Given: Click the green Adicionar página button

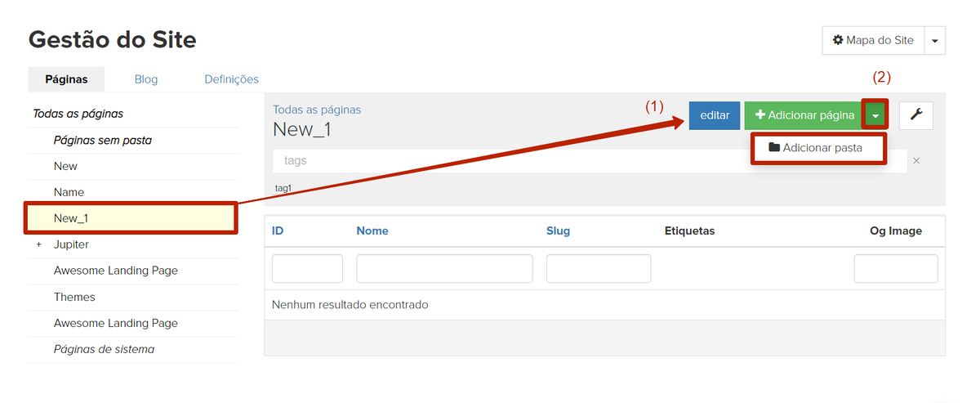Looking at the screenshot, I should 804,115.
